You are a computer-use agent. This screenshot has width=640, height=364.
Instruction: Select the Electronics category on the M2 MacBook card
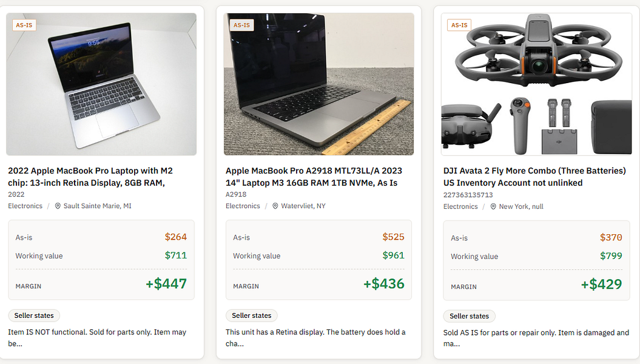click(x=25, y=206)
